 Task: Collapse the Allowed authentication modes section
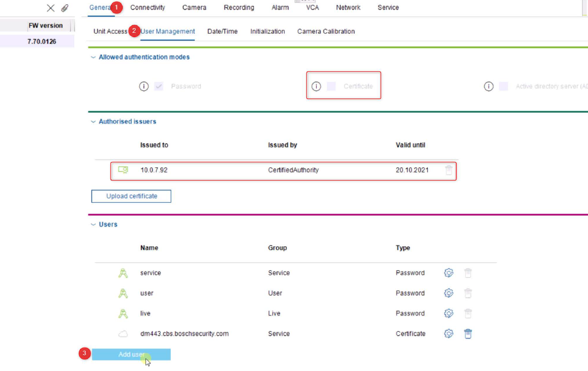click(94, 57)
